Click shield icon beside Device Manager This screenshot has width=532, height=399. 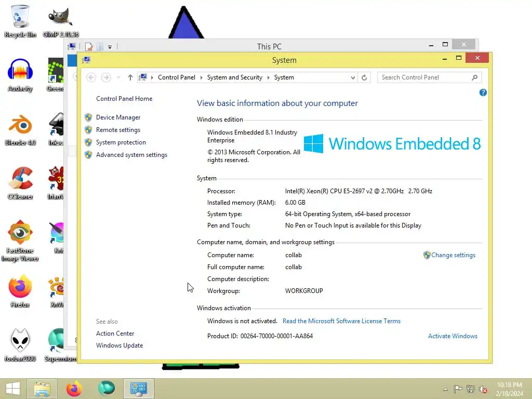click(x=88, y=117)
